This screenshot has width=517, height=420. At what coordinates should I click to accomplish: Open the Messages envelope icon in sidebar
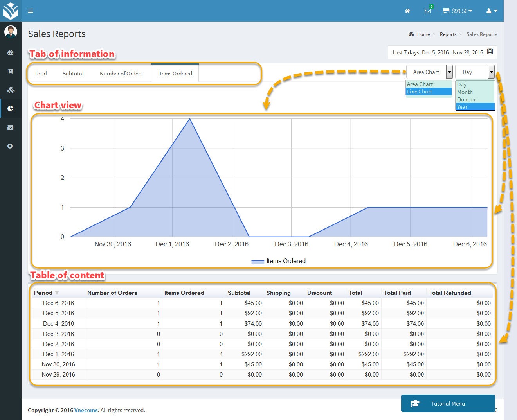[11, 127]
